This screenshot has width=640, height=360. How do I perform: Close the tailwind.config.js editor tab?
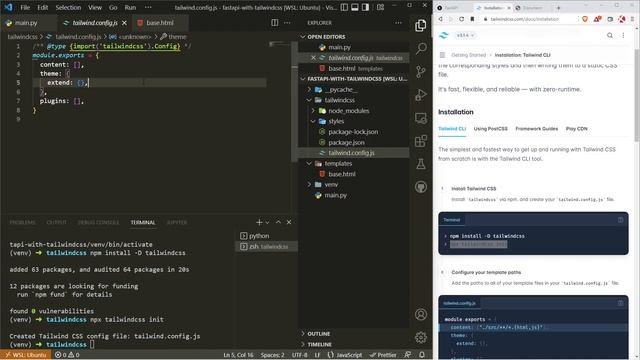tap(124, 23)
